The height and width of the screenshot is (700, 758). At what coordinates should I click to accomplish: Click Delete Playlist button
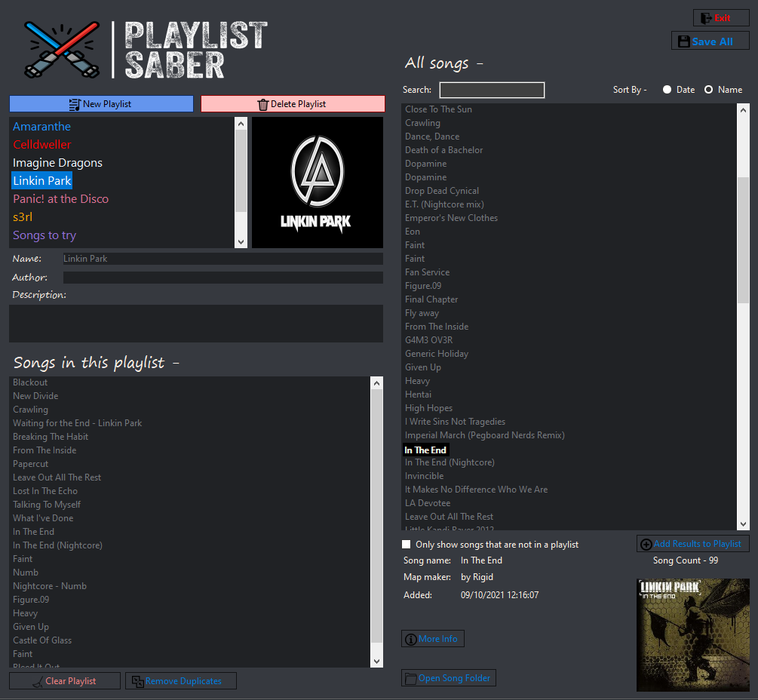(x=293, y=104)
